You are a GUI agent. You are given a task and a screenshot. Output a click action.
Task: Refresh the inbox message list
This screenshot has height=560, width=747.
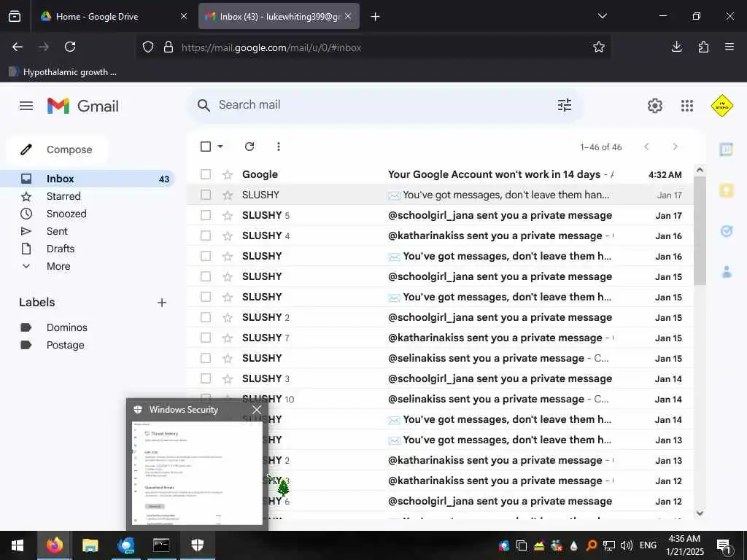(249, 146)
